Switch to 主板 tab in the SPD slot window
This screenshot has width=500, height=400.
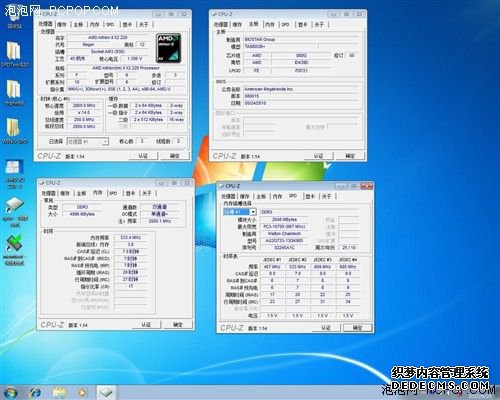click(261, 196)
